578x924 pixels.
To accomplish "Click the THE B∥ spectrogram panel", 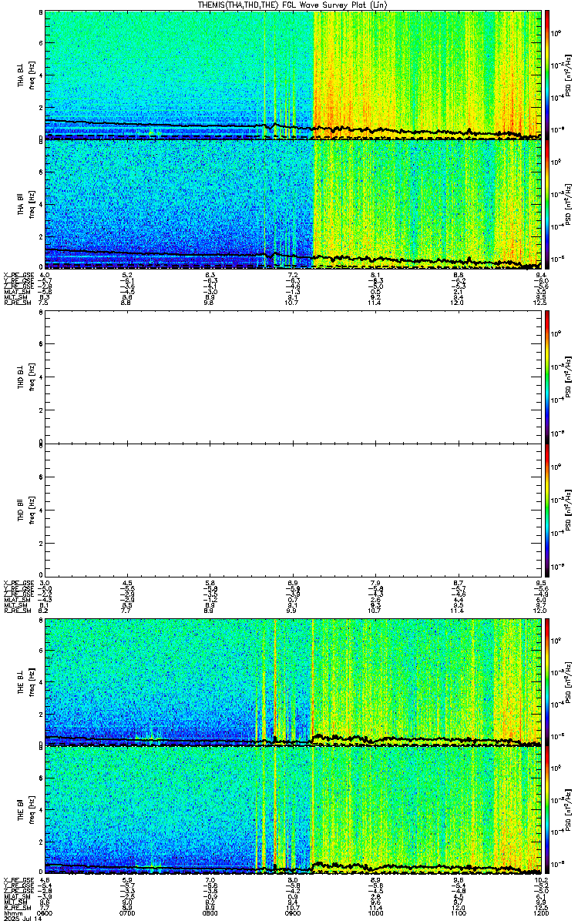I will point(292,811).
